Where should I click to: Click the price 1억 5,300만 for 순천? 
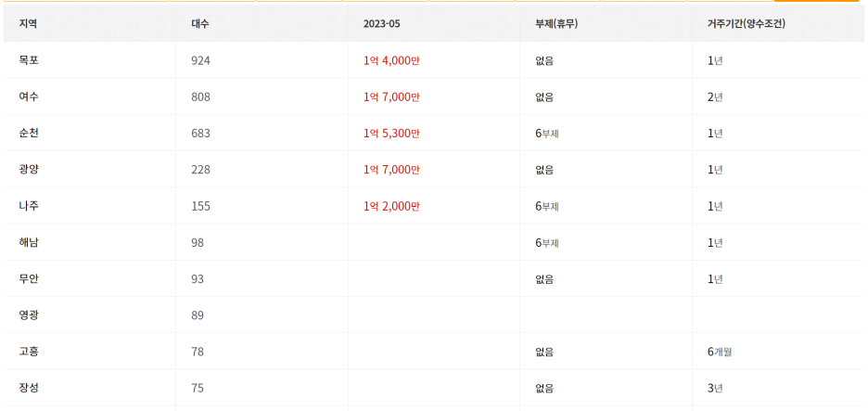tap(391, 134)
